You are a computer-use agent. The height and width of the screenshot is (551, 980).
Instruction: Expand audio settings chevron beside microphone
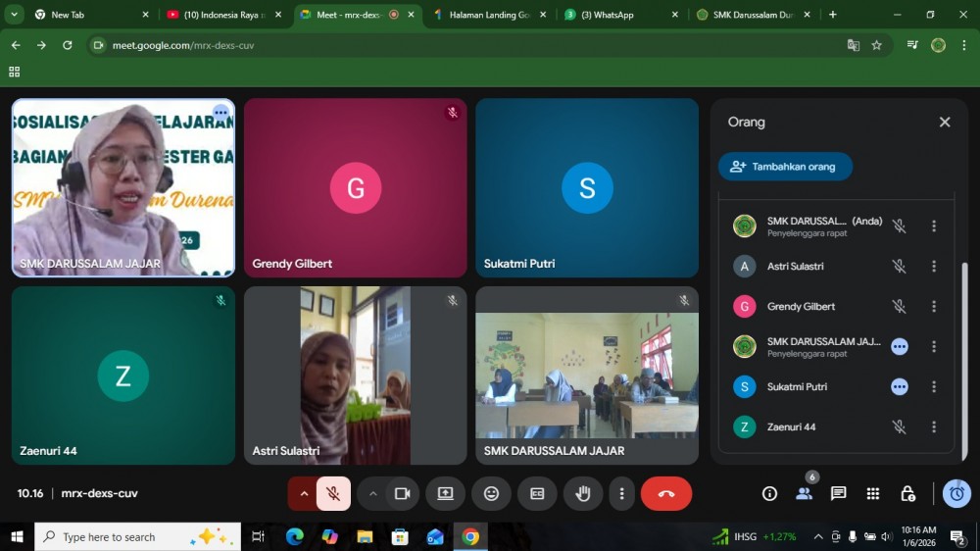coord(304,494)
